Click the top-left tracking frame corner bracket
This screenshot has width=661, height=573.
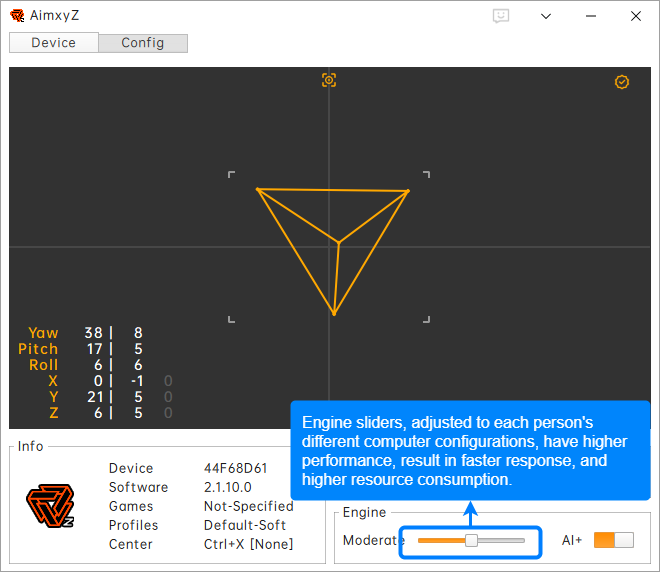(x=231, y=175)
